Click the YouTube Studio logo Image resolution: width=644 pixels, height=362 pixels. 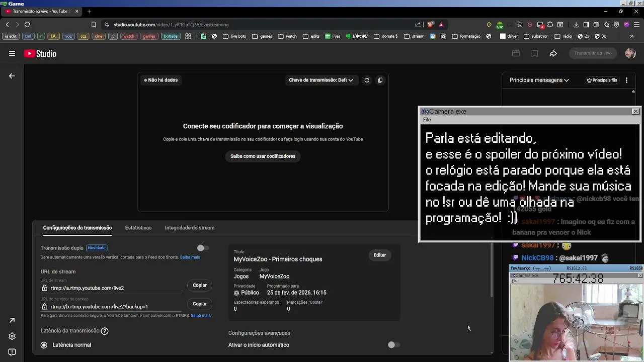pyautogui.click(x=40, y=54)
